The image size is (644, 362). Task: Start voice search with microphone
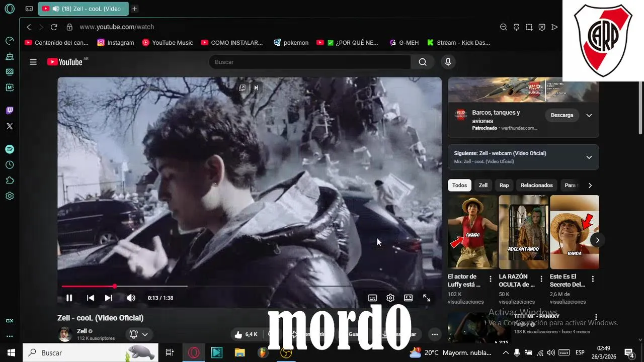tap(448, 62)
